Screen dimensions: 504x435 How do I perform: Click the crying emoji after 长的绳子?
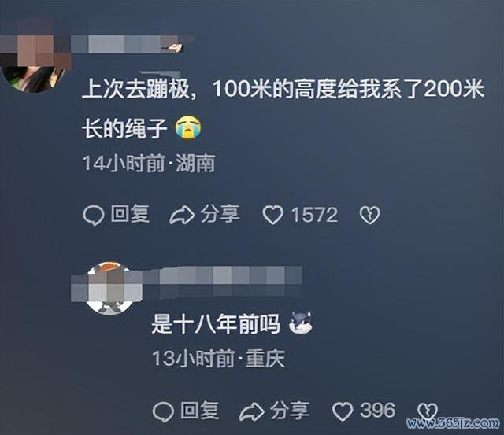coord(188,127)
